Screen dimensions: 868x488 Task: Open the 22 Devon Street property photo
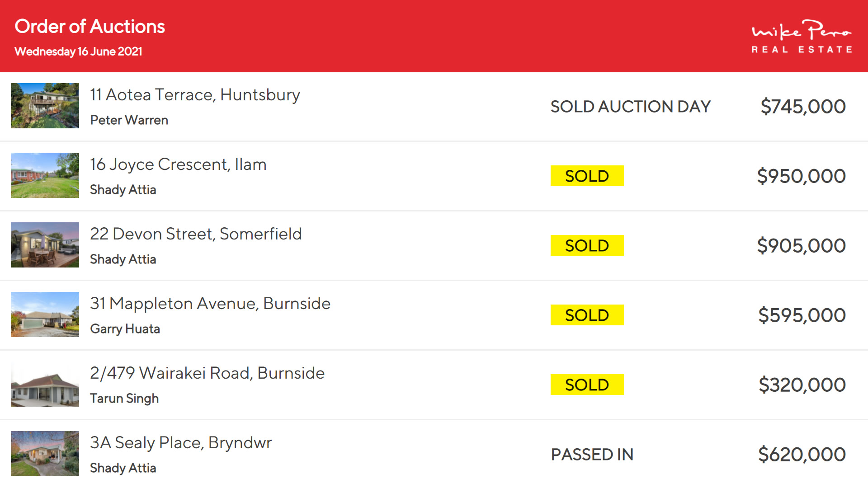[x=45, y=245]
